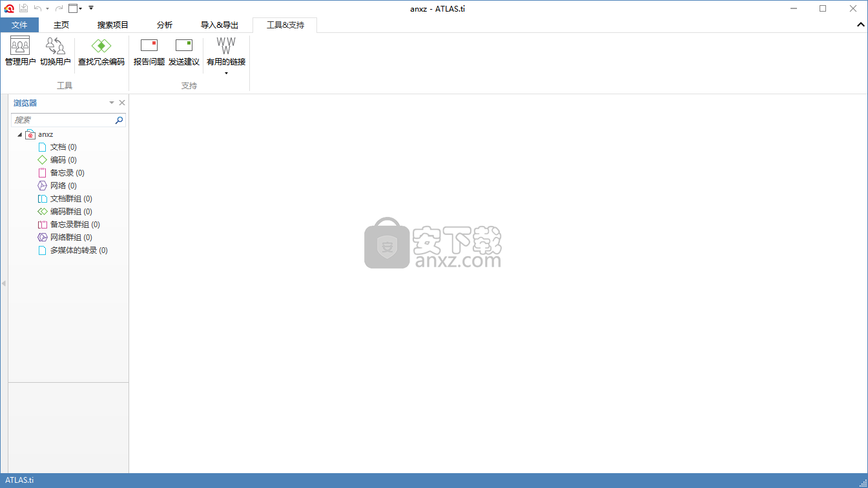The width and height of the screenshot is (868, 488).
Task: Click the 编码群组 double diamond icon
Action: coord(43,212)
